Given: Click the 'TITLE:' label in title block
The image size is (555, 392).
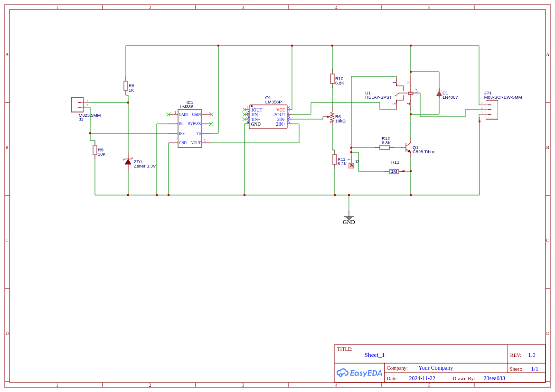Looking at the screenshot, I should (x=344, y=349).
